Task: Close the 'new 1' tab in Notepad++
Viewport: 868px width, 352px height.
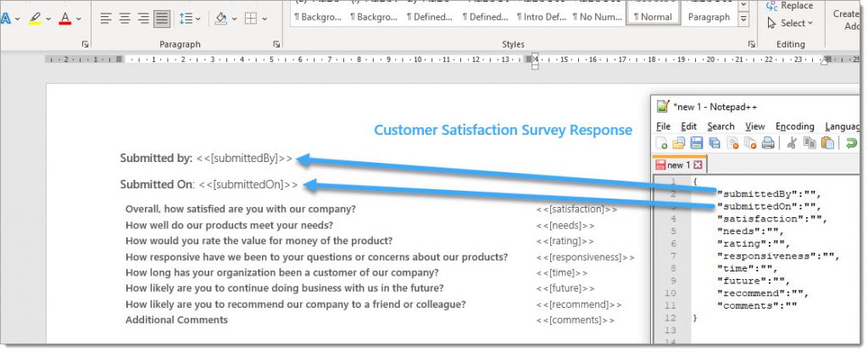Action: click(x=698, y=165)
